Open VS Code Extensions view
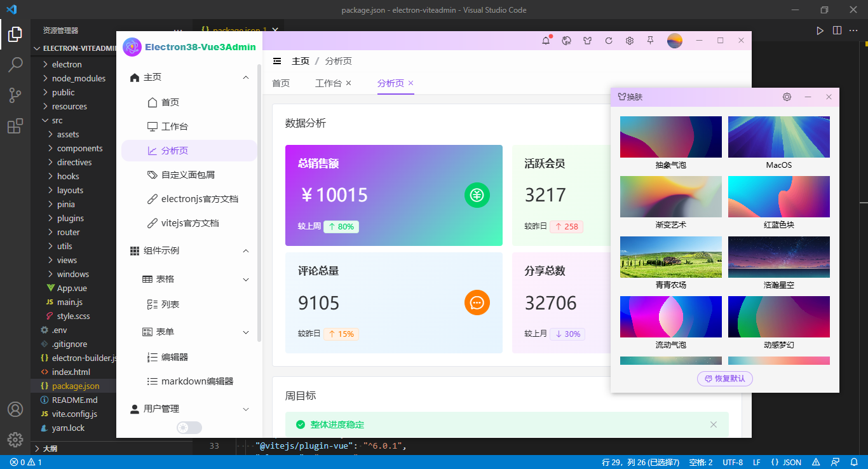Screen dimensions: 868x469 pyautogui.click(x=15, y=126)
